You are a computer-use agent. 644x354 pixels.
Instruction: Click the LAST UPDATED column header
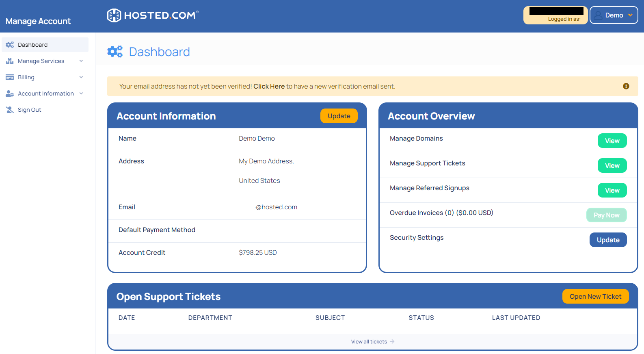pos(516,318)
